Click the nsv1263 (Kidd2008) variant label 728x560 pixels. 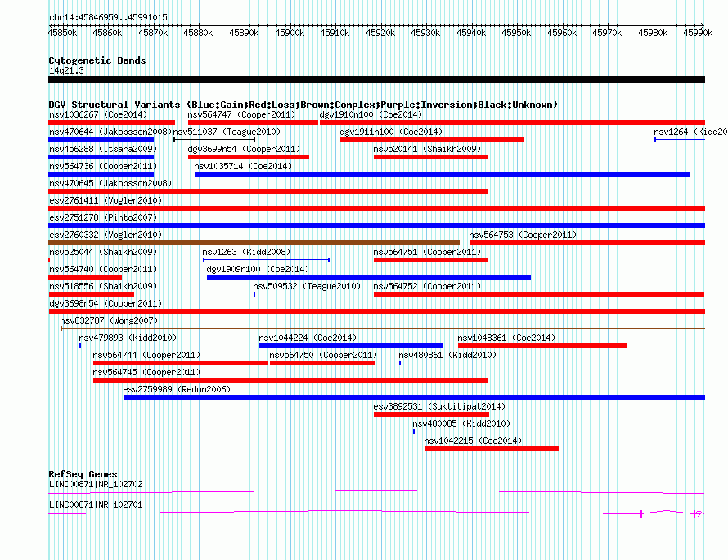[x=246, y=252]
